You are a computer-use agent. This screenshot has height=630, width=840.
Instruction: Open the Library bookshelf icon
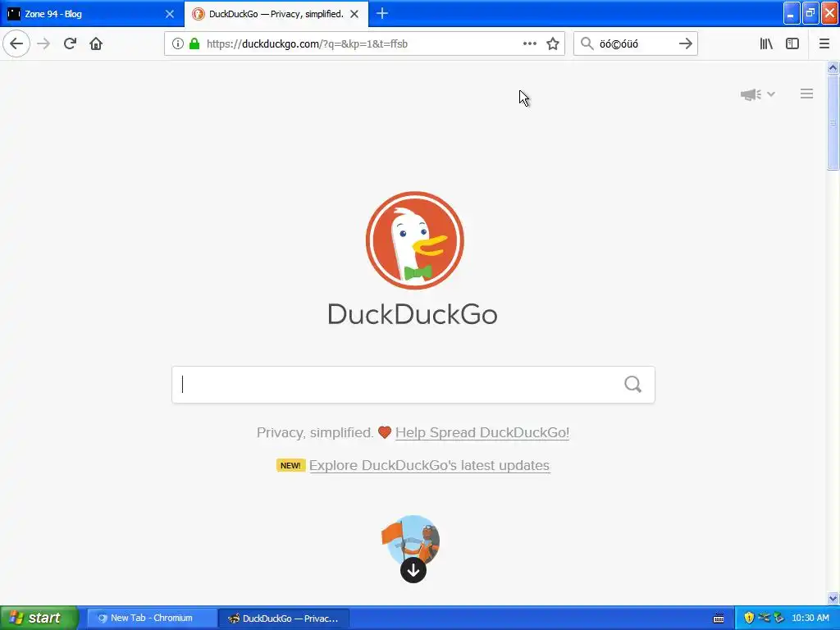tap(766, 44)
